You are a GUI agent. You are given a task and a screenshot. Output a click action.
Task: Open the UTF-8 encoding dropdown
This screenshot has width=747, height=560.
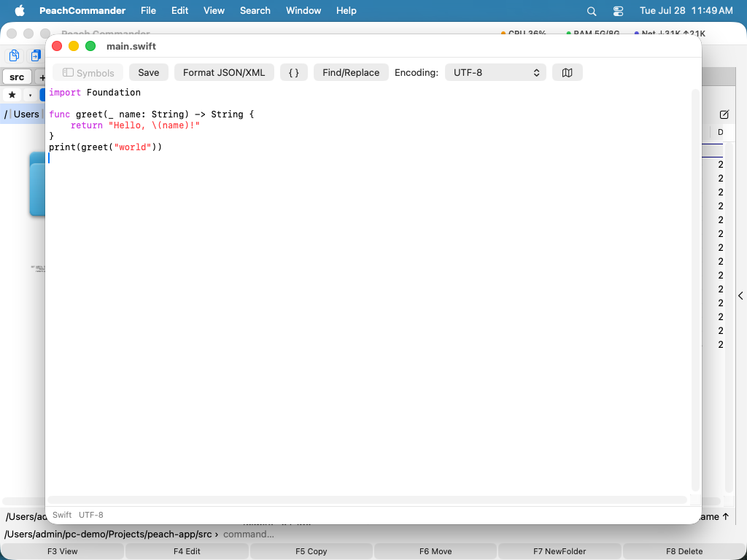(x=495, y=72)
